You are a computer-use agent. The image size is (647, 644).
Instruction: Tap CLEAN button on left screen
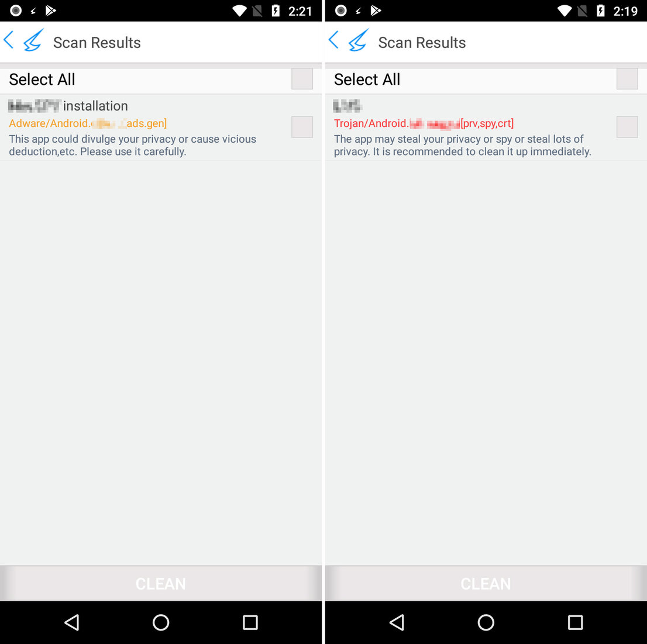(160, 583)
